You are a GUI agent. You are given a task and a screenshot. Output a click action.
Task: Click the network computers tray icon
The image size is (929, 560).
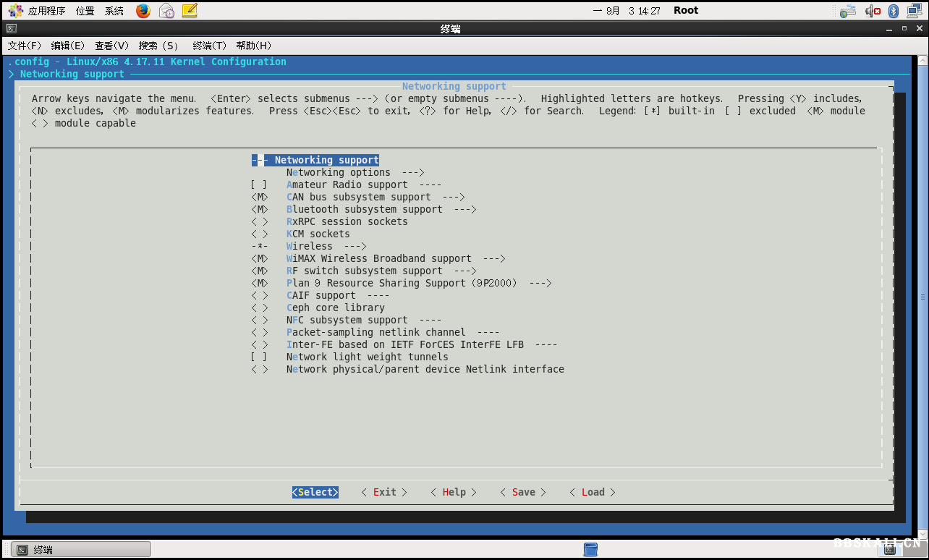point(914,11)
